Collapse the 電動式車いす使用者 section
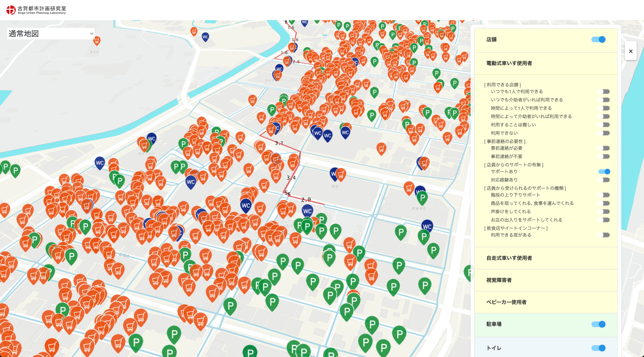The width and height of the screenshot is (644, 357). [546, 63]
